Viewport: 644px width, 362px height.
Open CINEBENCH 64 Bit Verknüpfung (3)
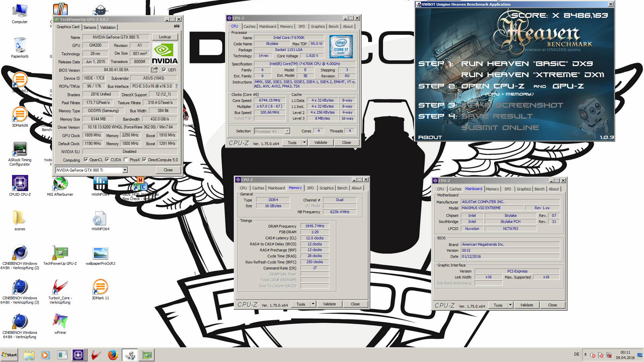[20, 291]
